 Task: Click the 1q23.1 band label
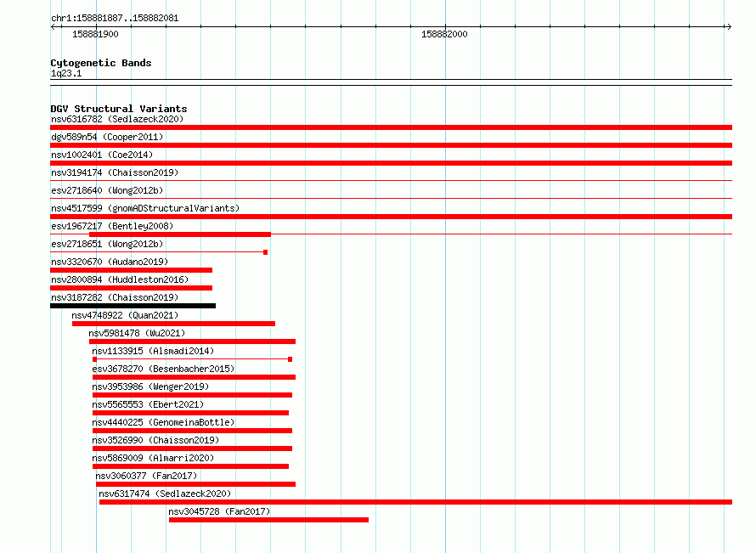tap(66, 73)
